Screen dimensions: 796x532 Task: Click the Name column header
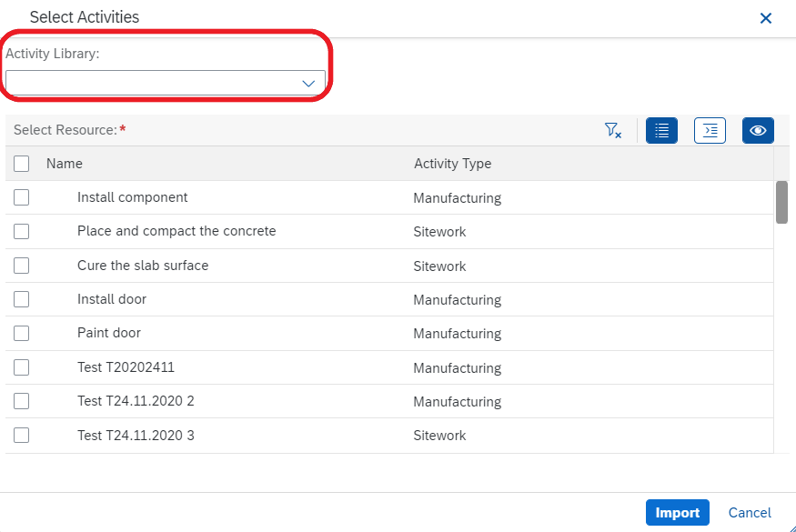pyautogui.click(x=64, y=164)
